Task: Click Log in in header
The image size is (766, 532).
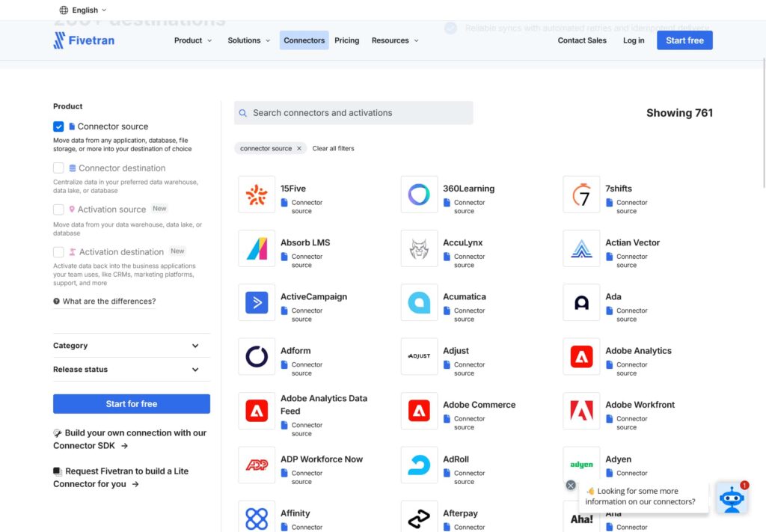Action: coord(634,40)
